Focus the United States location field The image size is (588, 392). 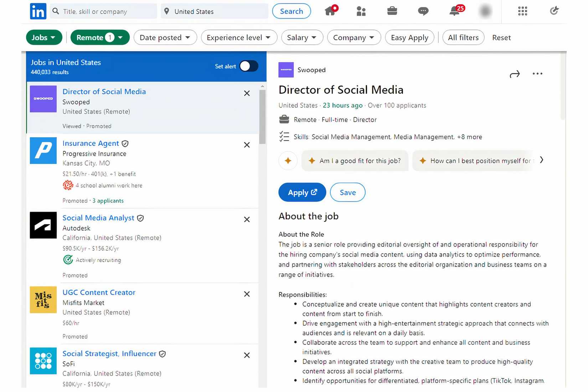point(215,11)
